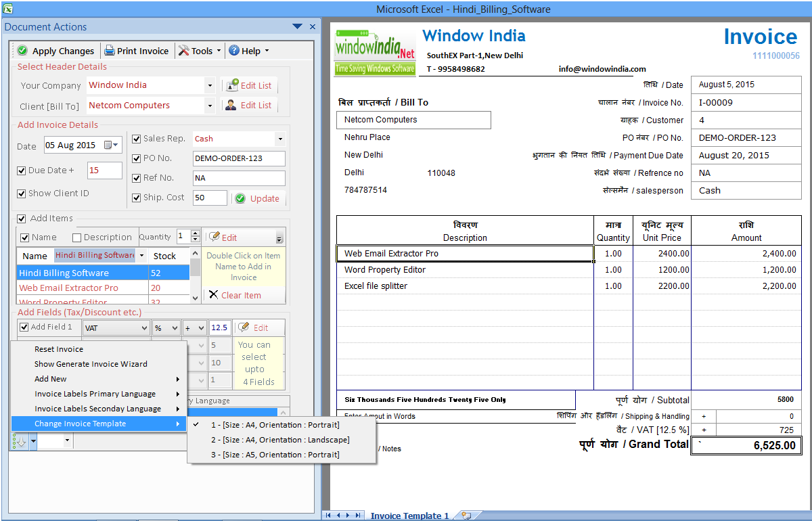Switch to Invoice Template 1 sheet tab
Screen dimensions: 812x521
[x=409, y=516]
